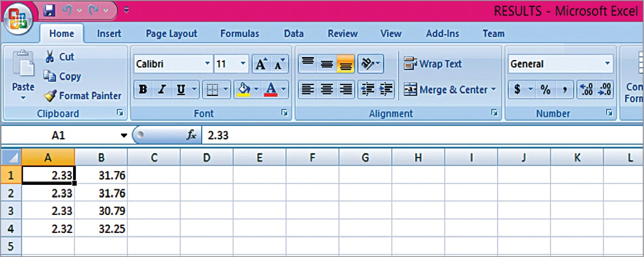Screen dimensions: 644x257
Task: Apply the yellow Fill Color swatch
Action: pos(244,90)
